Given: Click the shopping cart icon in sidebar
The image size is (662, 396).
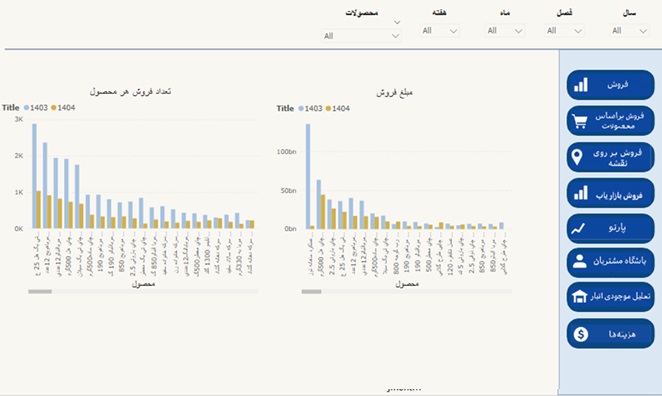Looking at the screenshot, I should pos(580,122).
